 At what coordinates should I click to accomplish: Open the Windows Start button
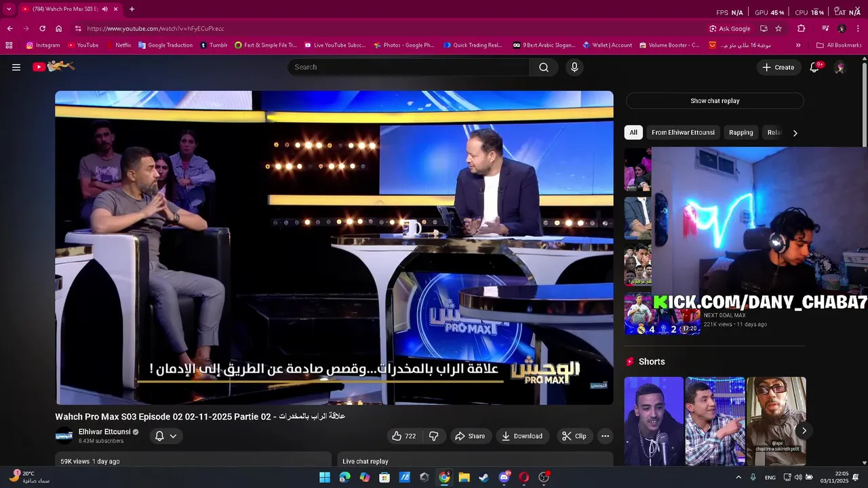coord(325,477)
